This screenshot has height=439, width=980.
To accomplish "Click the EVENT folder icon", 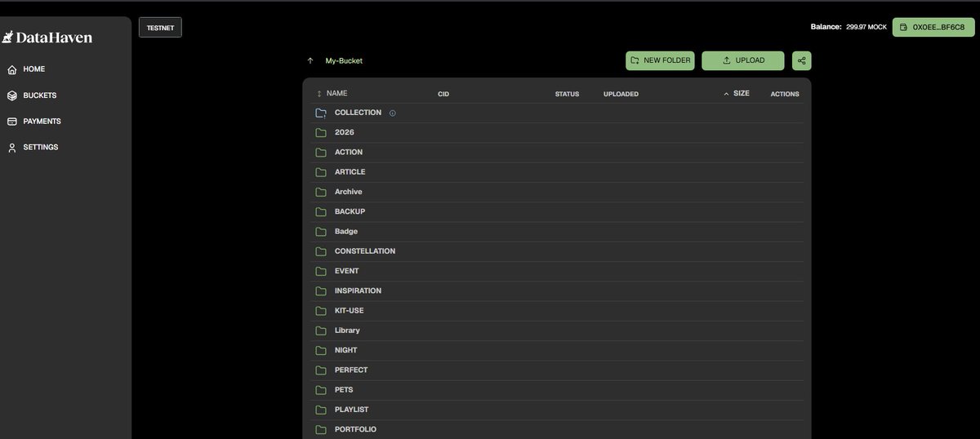I will coord(321,271).
